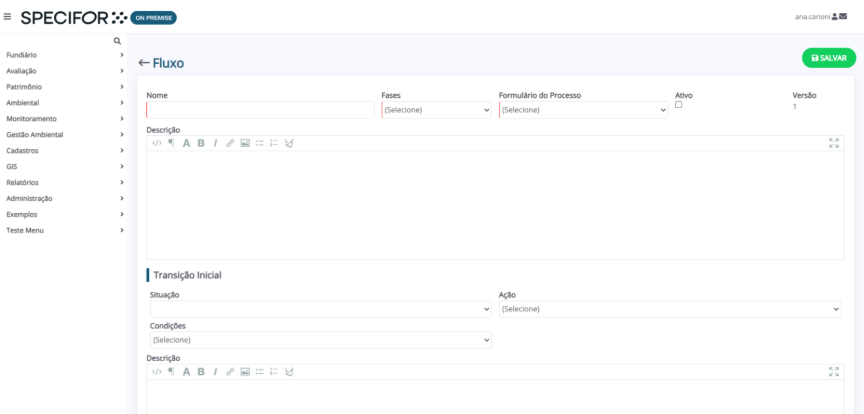This screenshot has height=414, width=864.
Task: Apply bold in flow description editor
Action: pyautogui.click(x=201, y=143)
